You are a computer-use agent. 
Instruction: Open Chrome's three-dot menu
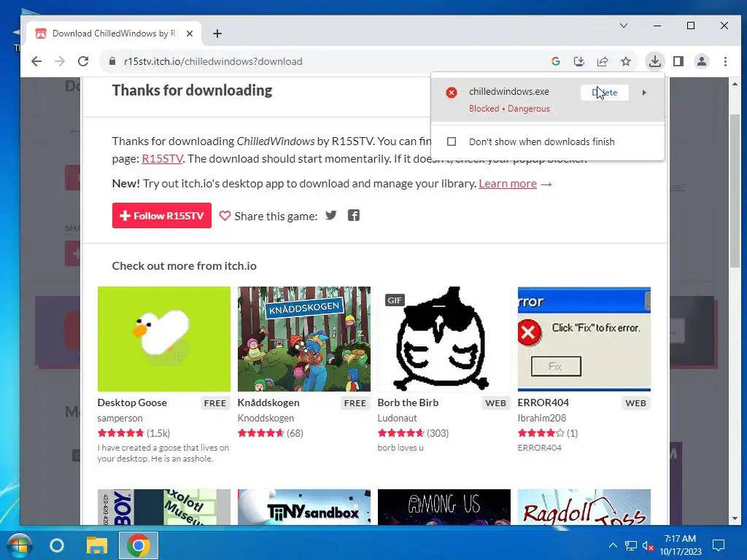pyautogui.click(x=725, y=61)
